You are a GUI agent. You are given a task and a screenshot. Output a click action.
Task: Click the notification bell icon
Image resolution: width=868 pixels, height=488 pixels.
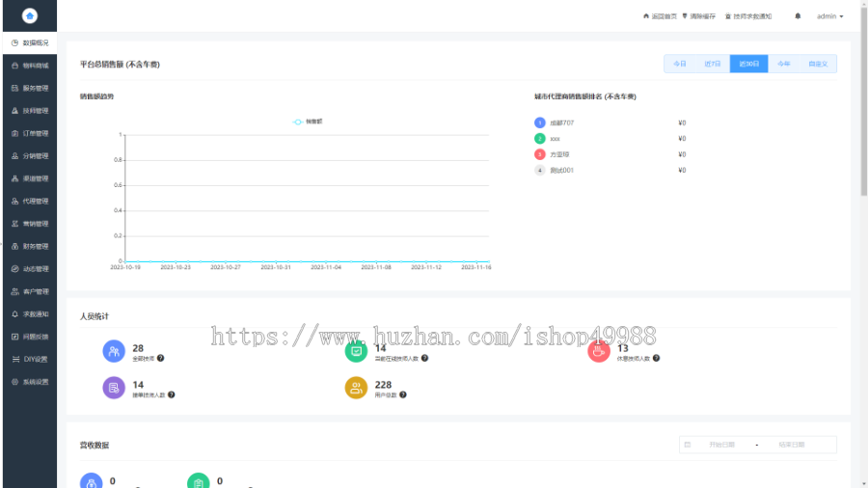click(x=798, y=16)
